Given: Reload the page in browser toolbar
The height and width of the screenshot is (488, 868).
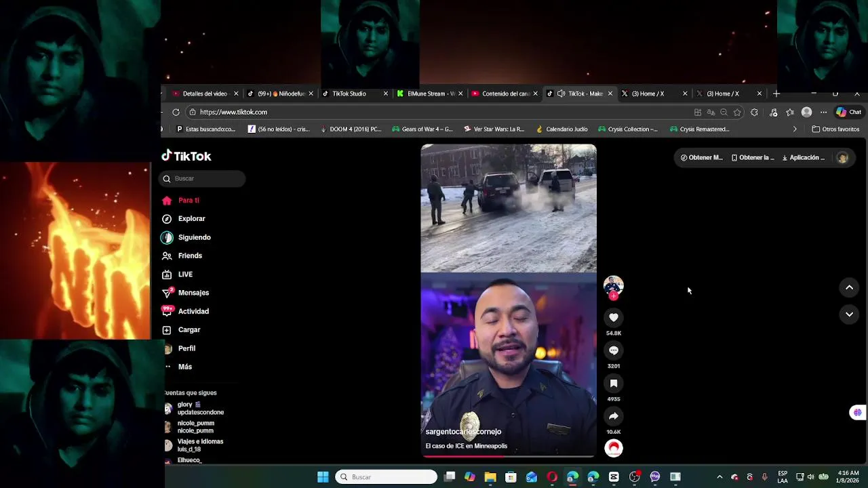Looking at the screenshot, I should 176,113.
